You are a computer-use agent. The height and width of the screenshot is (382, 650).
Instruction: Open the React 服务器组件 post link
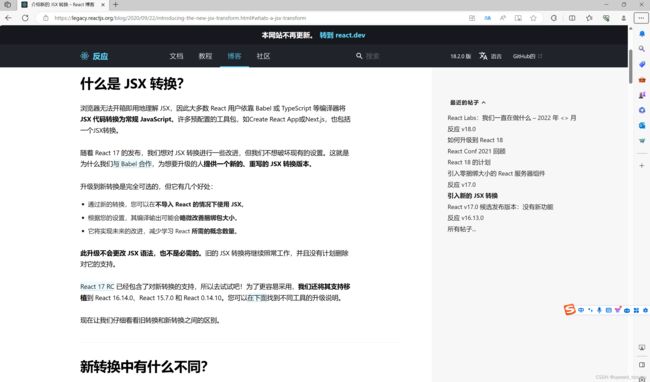496,174
